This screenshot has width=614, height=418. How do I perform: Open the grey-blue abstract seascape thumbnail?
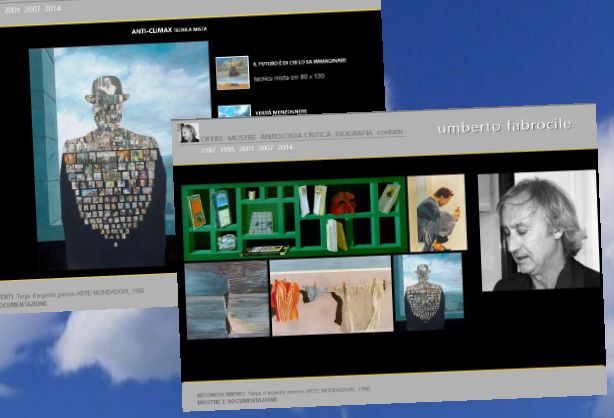(228, 299)
